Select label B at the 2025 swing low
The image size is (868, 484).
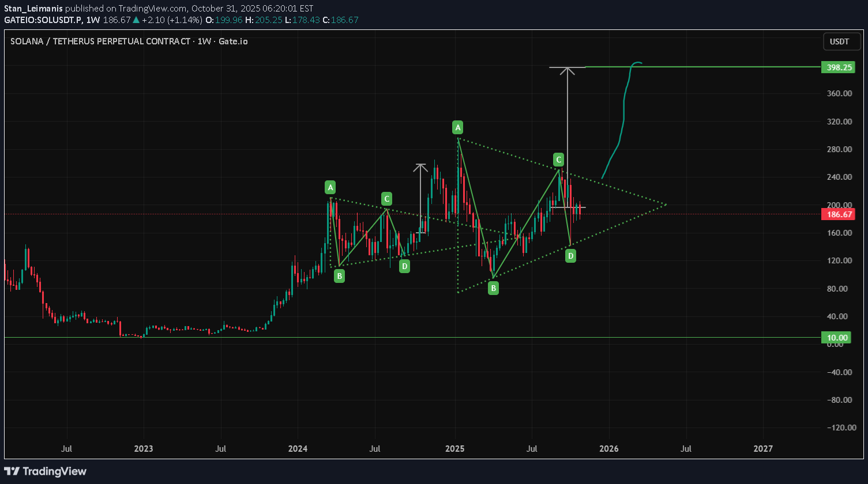[493, 288]
